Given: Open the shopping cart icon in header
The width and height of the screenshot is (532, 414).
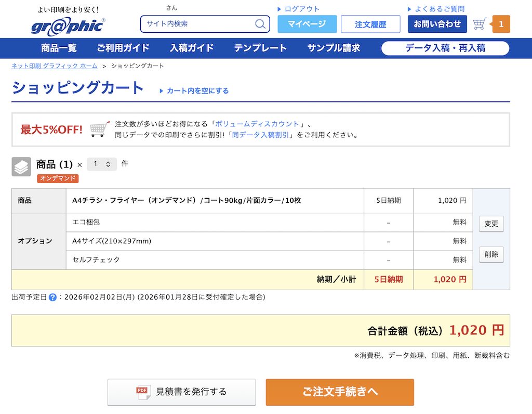Looking at the screenshot, I should (480, 24).
